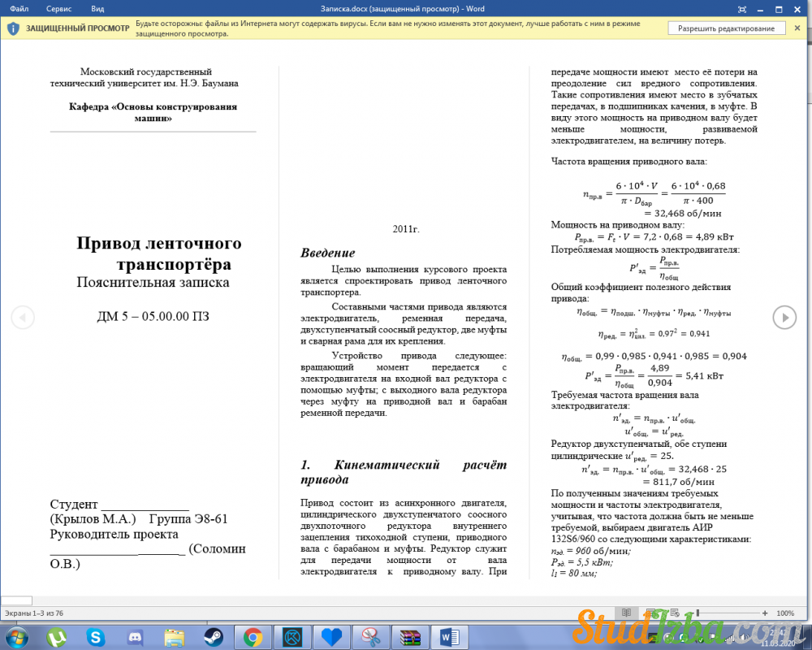The height and width of the screenshot is (650, 812).
Task: Click the Группа Э8-61 text
Action: pos(188,519)
